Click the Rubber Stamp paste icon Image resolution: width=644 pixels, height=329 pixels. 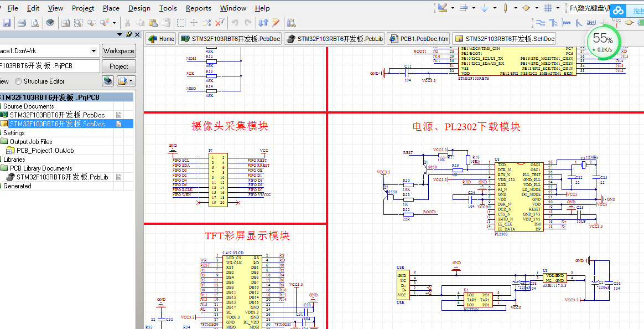pyautogui.click(x=166, y=23)
